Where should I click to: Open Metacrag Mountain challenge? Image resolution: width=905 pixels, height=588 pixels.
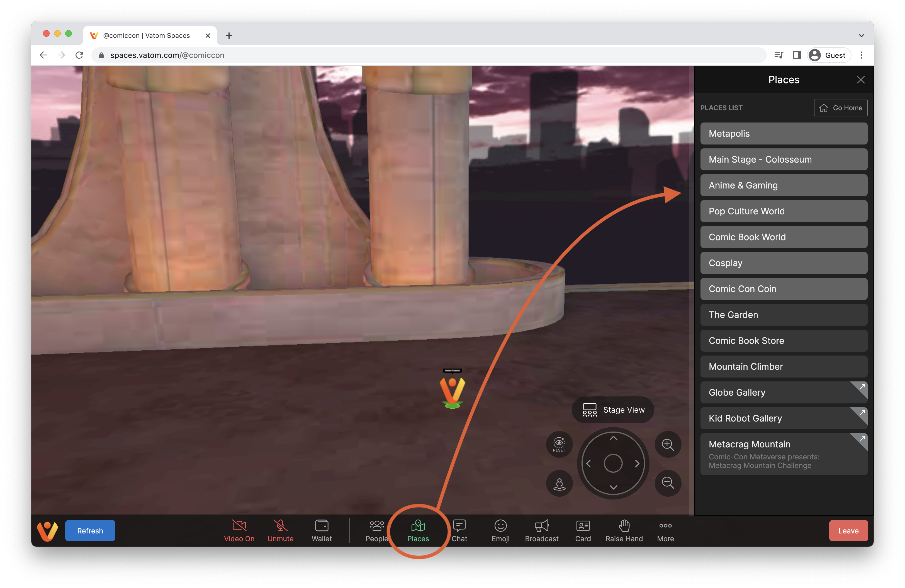pos(784,454)
